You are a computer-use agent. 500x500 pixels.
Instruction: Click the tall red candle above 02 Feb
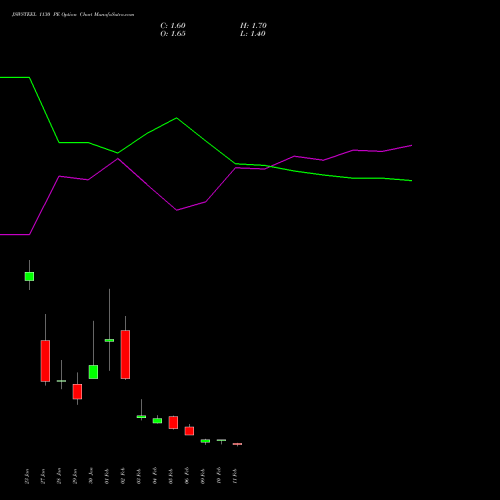125,354
